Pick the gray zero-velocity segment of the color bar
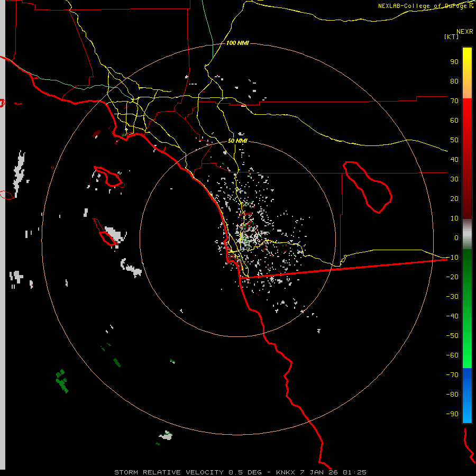 [467, 234]
